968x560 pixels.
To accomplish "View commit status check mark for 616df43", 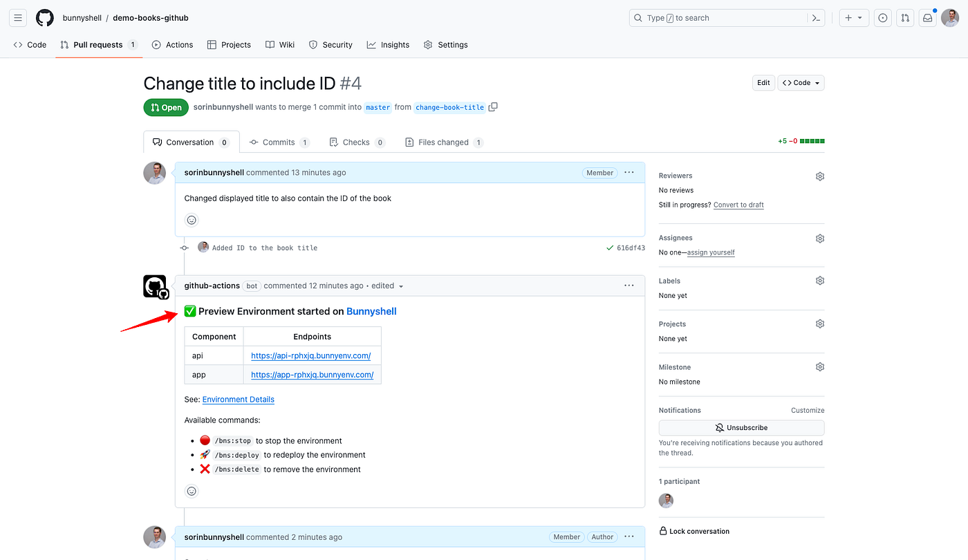I will tap(609, 248).
